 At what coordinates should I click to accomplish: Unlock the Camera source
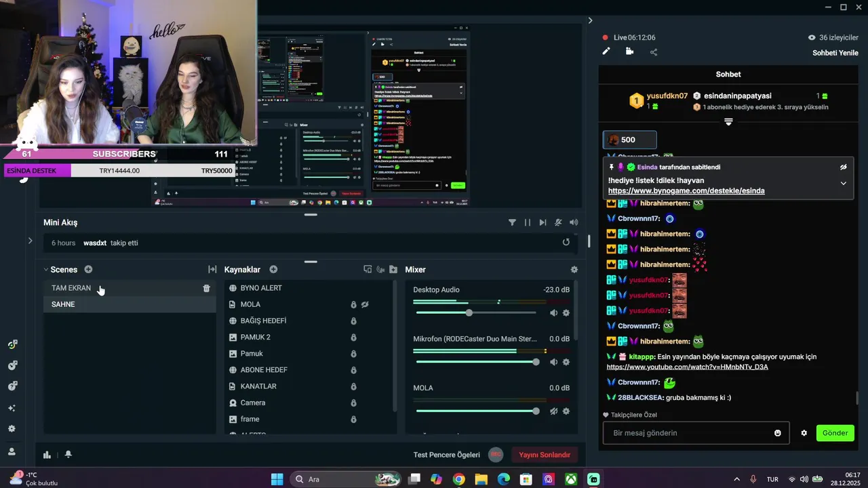(353, 403)
